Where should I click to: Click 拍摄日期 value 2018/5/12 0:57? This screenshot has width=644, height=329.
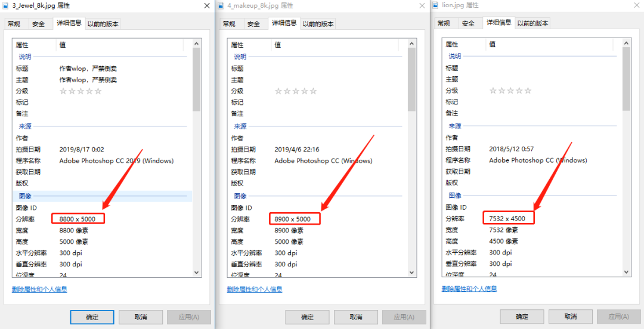pos(512,149)
